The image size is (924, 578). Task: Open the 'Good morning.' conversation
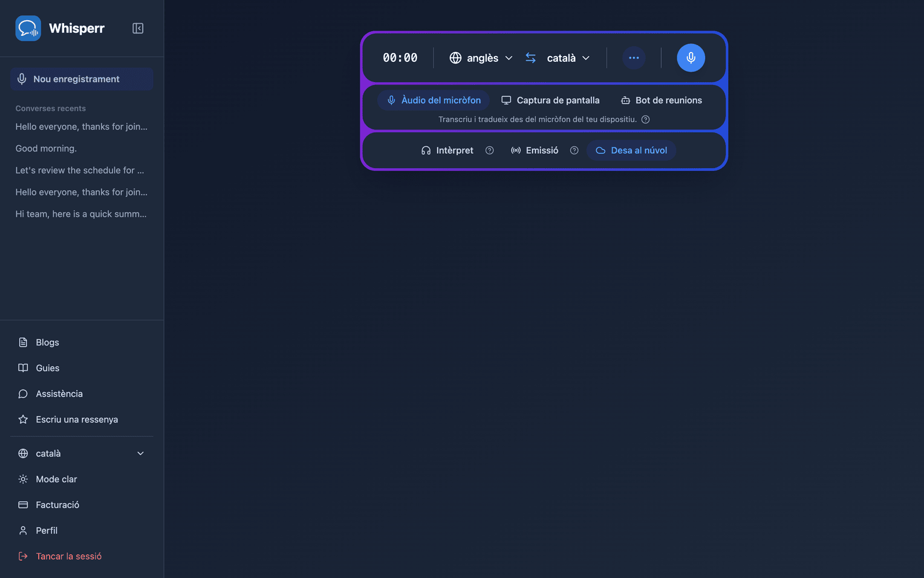coord(81,149)
